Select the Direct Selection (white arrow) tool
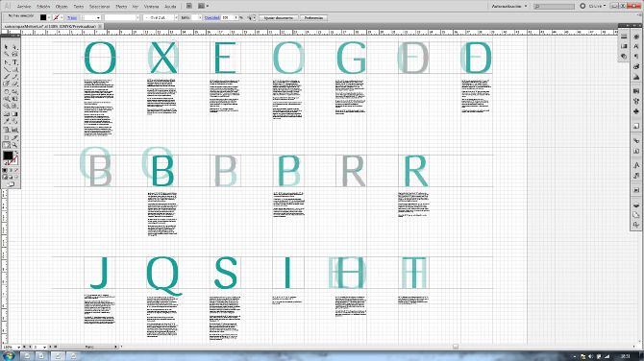Screen dimensions: 644x361 (x=14, y=47)
